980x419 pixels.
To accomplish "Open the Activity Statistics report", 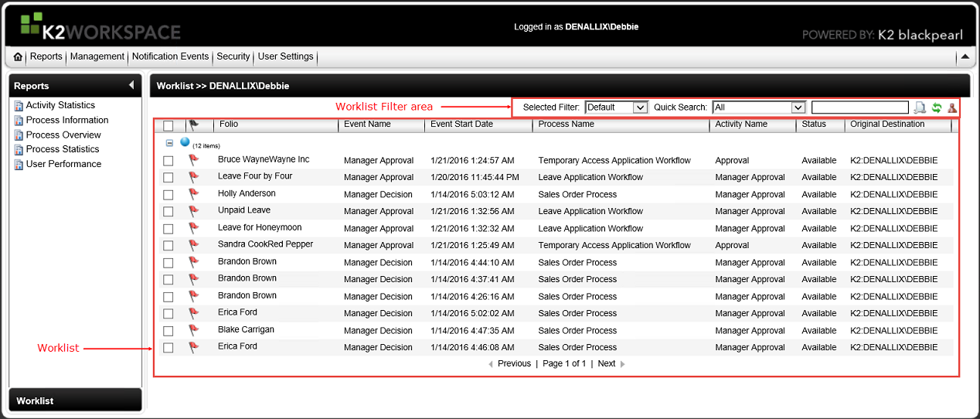I will (x=60, y=105).
